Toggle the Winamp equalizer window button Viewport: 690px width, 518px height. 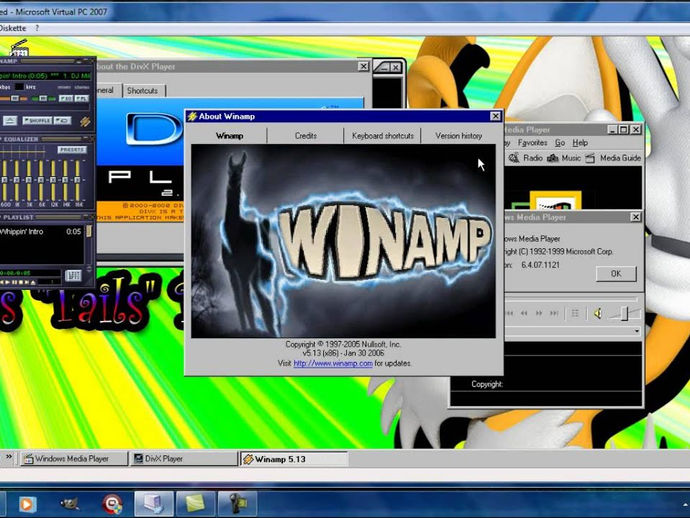pyautogui.click(x=66, y=98)
